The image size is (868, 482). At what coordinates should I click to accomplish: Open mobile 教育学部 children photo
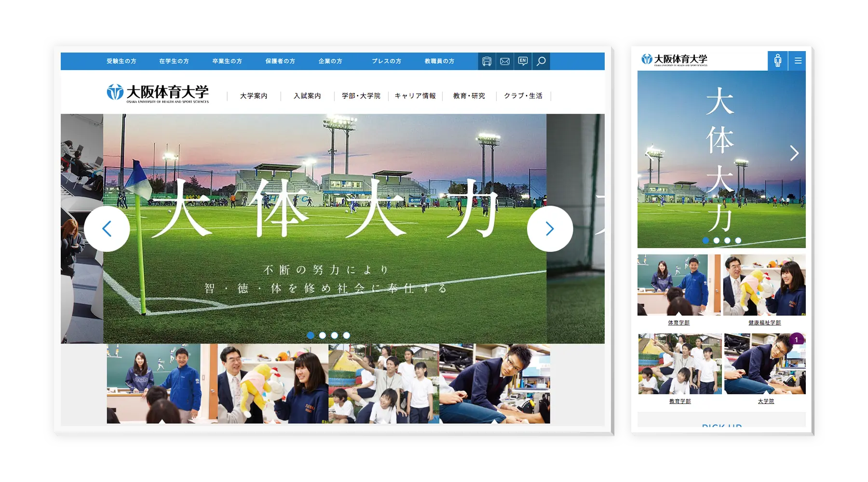(x=680, y=364)
